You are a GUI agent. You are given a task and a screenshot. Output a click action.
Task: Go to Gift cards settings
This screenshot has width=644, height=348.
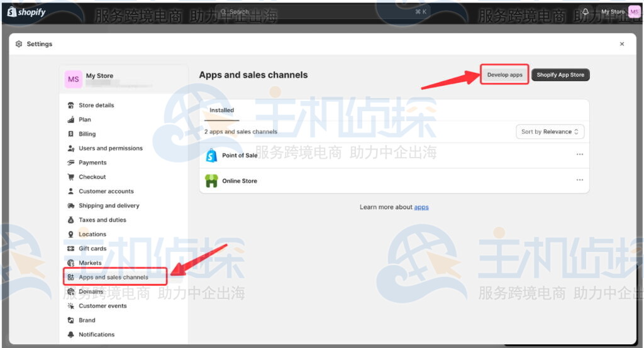tap(92, 249)
